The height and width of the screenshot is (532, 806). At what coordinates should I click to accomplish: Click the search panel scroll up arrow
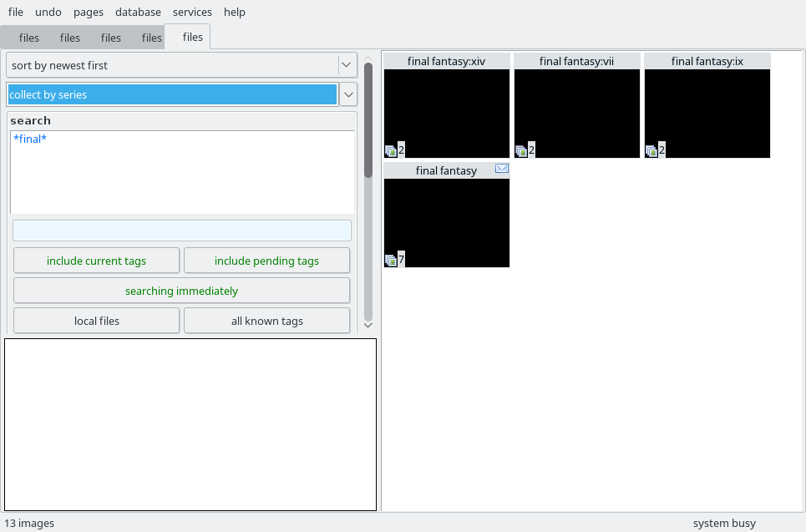click(368, 58)
